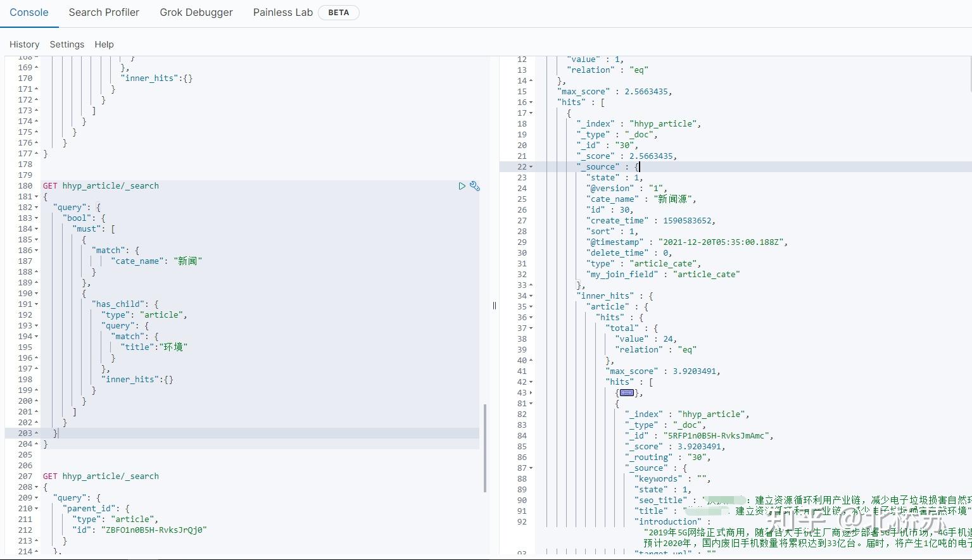
Task: Open Console Settings
Action: click(x=67, y=44)
